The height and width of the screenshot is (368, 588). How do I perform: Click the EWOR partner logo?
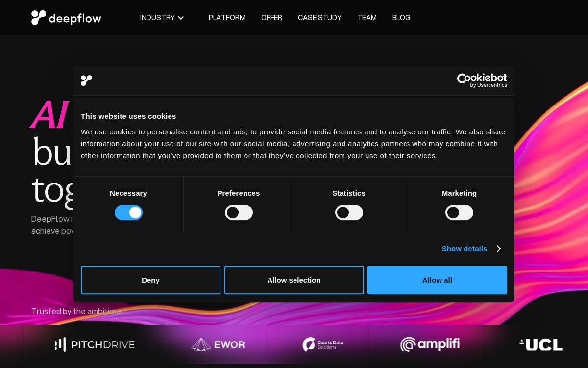click(x=218, y=344)
